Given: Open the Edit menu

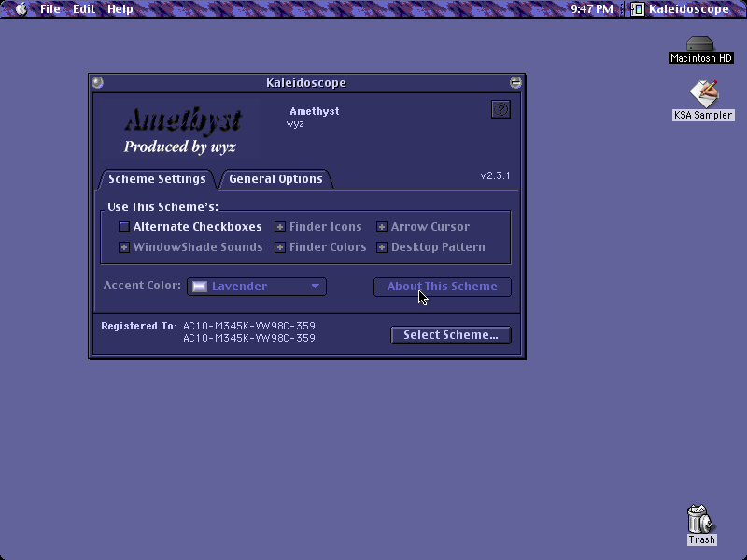Looking at the screenshot, I should 84,9.
